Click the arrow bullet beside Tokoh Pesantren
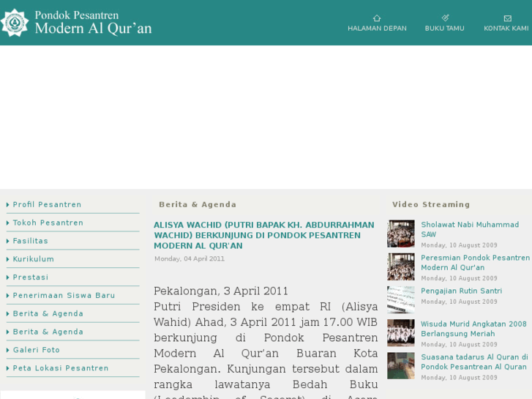This screenshot has width=532, height=399. pos(8,223)
